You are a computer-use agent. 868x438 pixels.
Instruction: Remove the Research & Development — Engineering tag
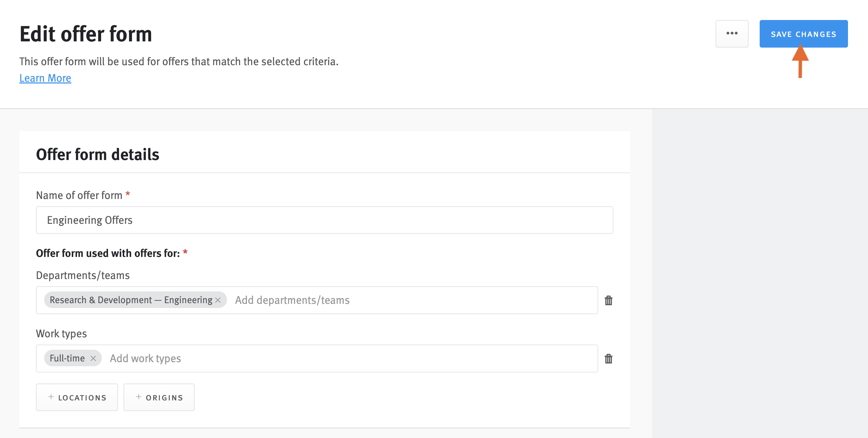tap(218, 300)
